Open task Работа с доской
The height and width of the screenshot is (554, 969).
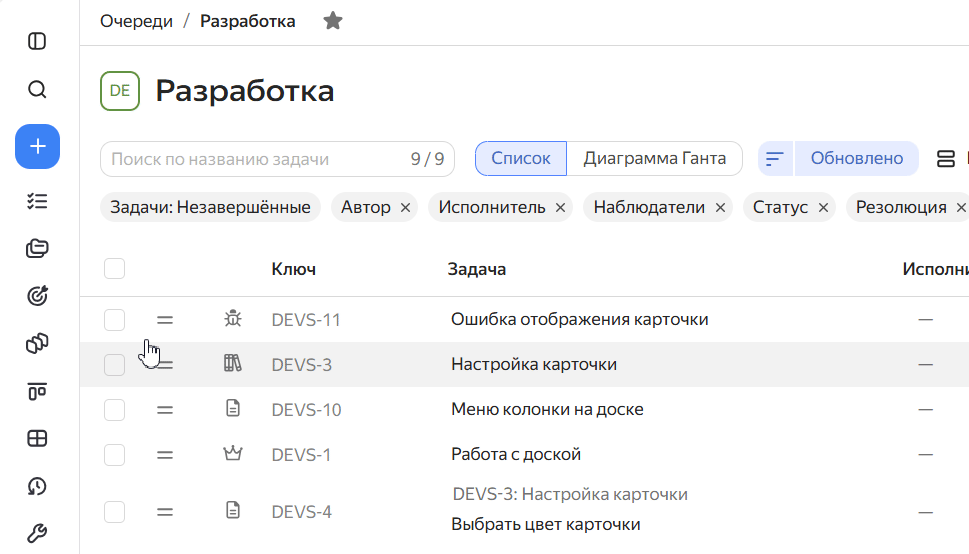point(516,454)
